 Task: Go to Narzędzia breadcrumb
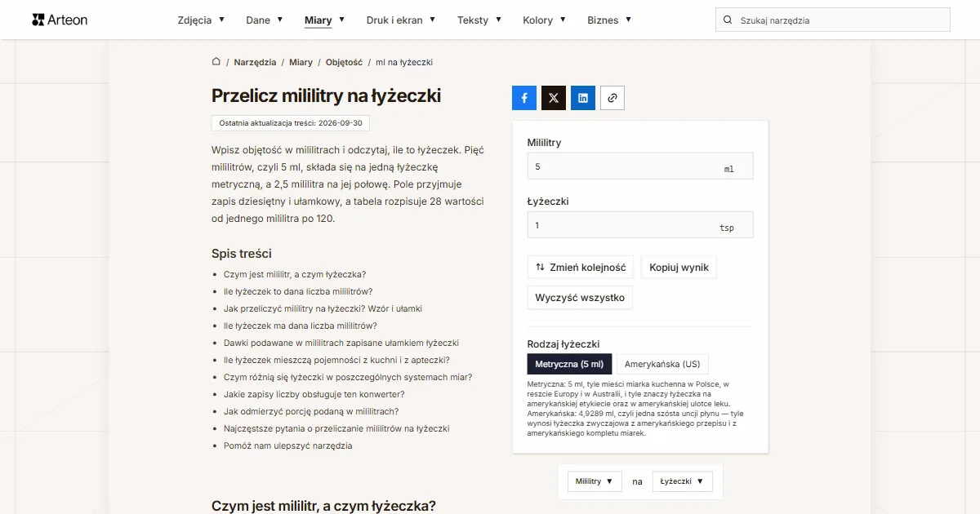coord(255,62)
